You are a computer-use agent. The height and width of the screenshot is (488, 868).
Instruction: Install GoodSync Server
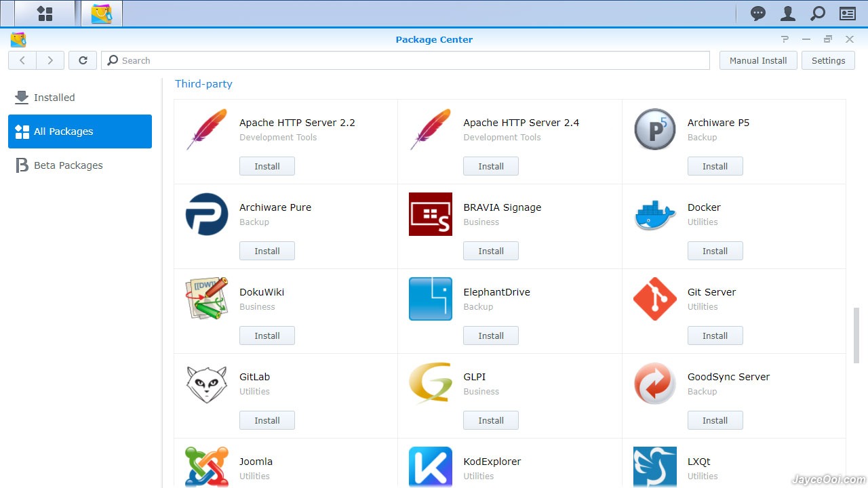715,420
